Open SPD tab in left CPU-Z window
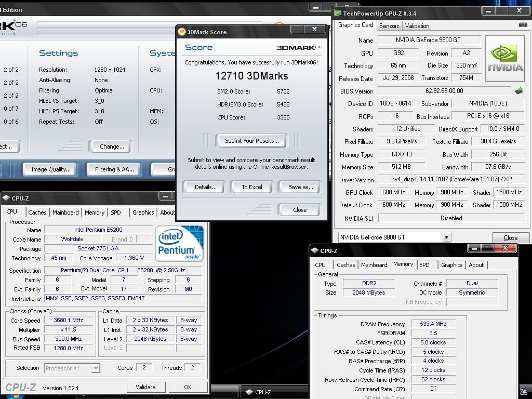 116,212
